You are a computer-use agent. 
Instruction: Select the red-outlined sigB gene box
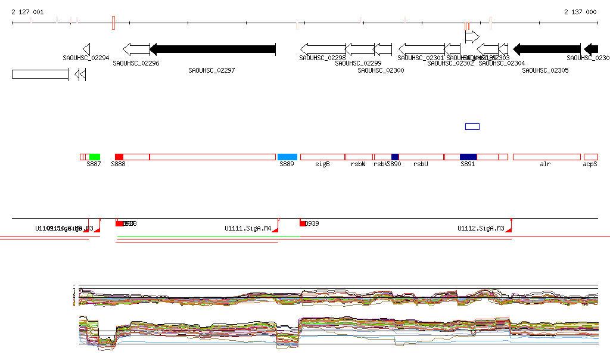pyautogui.click(x=322, y=157)
